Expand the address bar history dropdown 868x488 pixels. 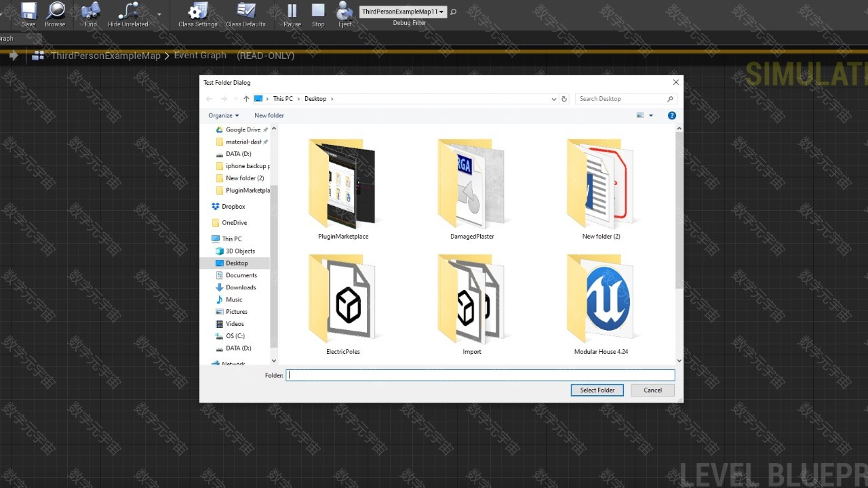554,99
